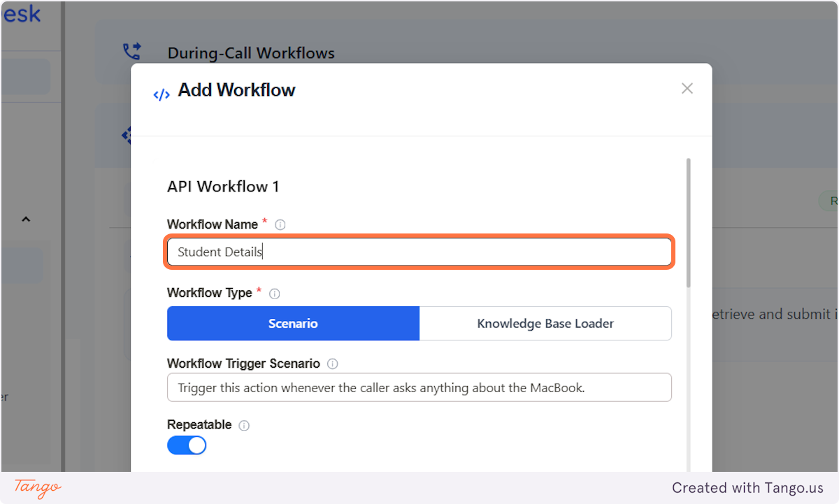This screenshot has height=504, width=839.
Task: Select the Scenario workflow type
Action: (x=293, y=324)
